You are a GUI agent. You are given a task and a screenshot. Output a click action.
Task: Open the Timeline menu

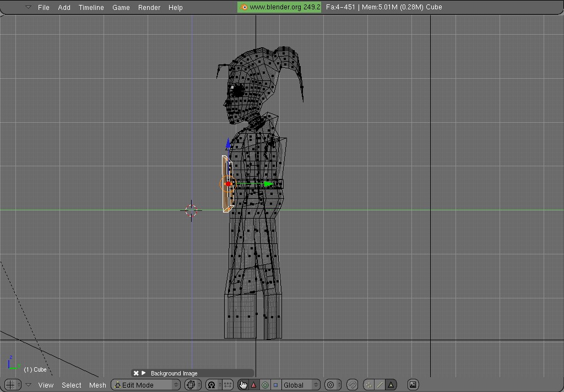tap(91, 7)
